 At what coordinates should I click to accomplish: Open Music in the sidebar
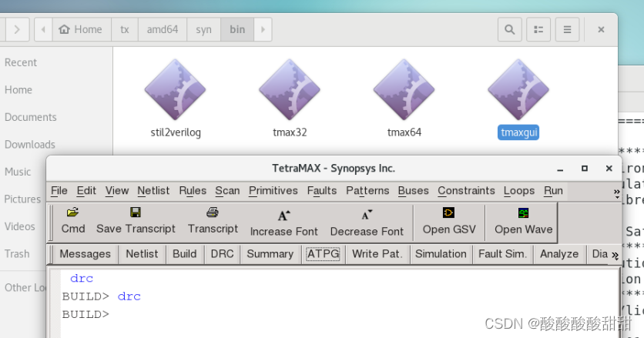pos(18,172)
